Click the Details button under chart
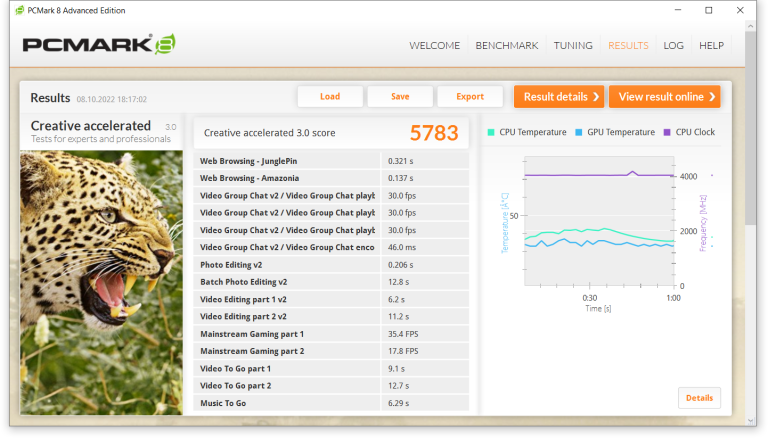This screenshot has width=768, height=438. [x=699, y=398]
